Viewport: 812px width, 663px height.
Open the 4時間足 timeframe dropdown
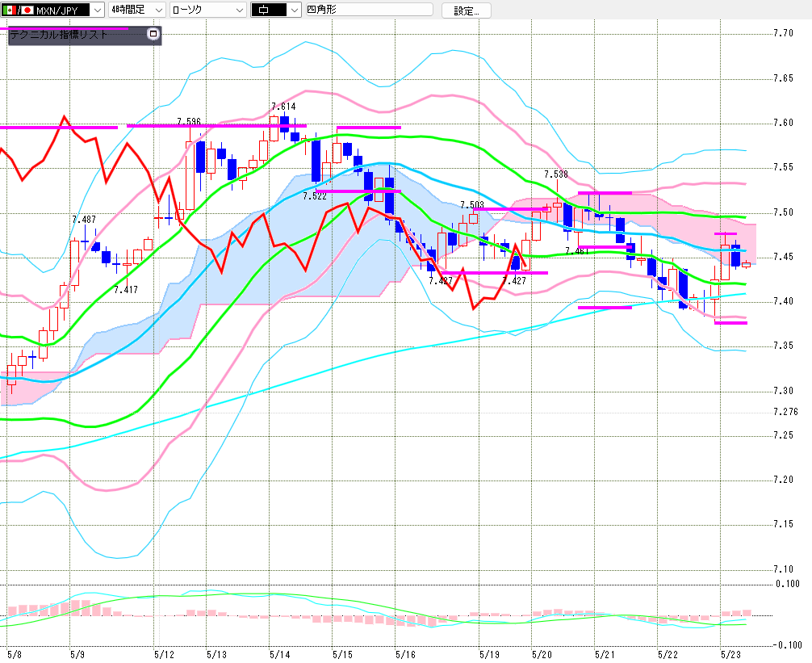click(137, 10)
